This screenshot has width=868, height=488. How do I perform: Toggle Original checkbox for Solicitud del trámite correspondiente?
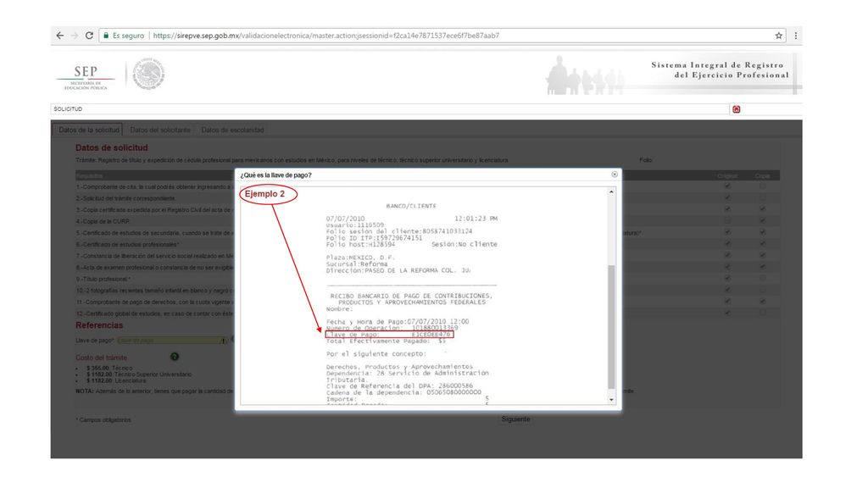click(x=727, y=197)
